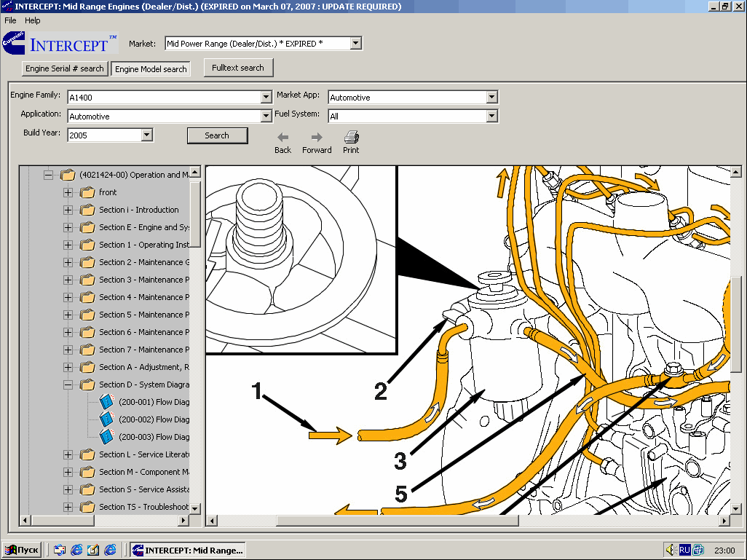Image resolution: width=747 pixels, height=560 pixels.
Task: Select the (200-003) Flow Diagram document icon
Action: (x=106, y=437)
